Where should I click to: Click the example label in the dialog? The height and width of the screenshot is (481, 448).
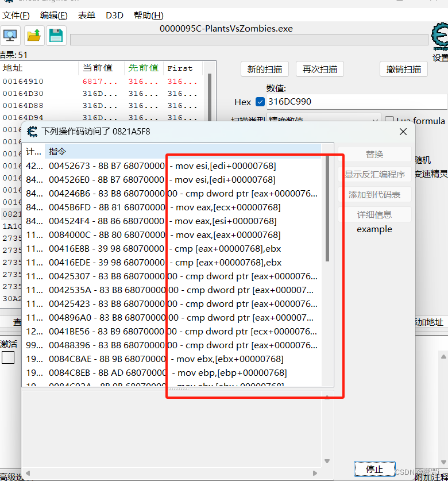374,229
